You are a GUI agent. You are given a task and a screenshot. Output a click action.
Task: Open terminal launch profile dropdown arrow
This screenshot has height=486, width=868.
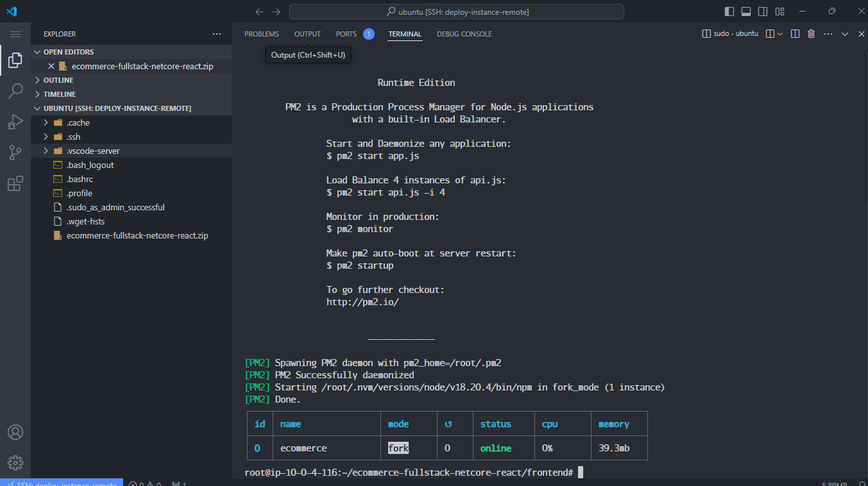[780, 34]
